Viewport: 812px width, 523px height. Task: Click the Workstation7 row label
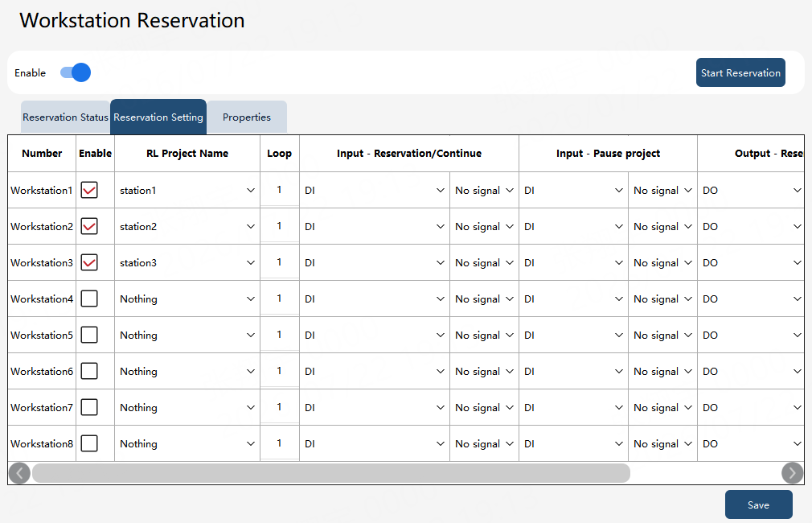[42, 408]
